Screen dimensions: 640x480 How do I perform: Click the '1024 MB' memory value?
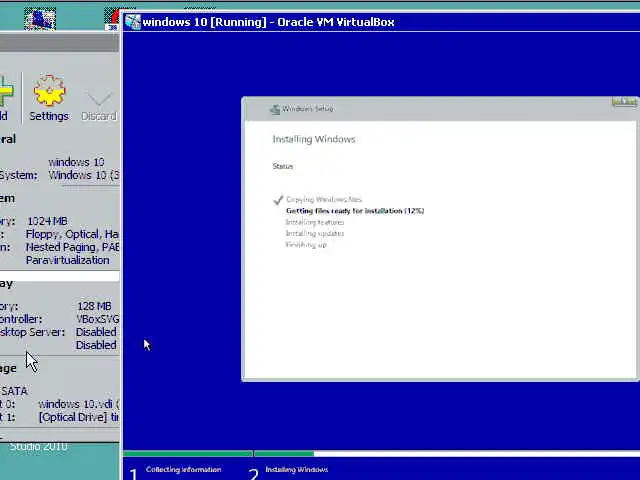point(47,221)
